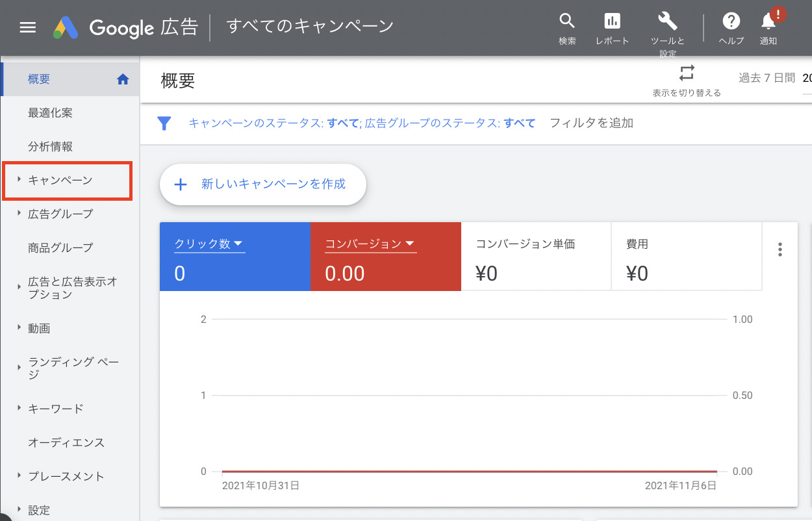Click 新しいキャンペーンを作成 button
The height and width of the screenshot is (521, 812).
click(263, 184)
